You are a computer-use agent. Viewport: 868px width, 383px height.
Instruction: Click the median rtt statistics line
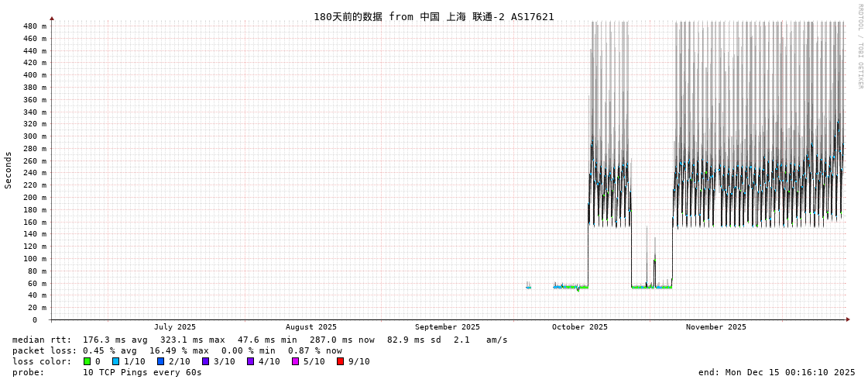pos(260,340)
